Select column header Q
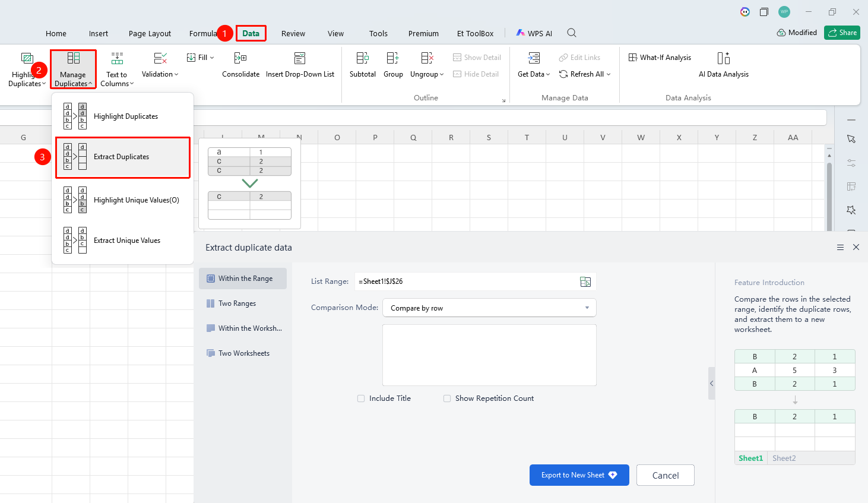The height and width of the screenshot is (503, 868). (x=413, y=137)
